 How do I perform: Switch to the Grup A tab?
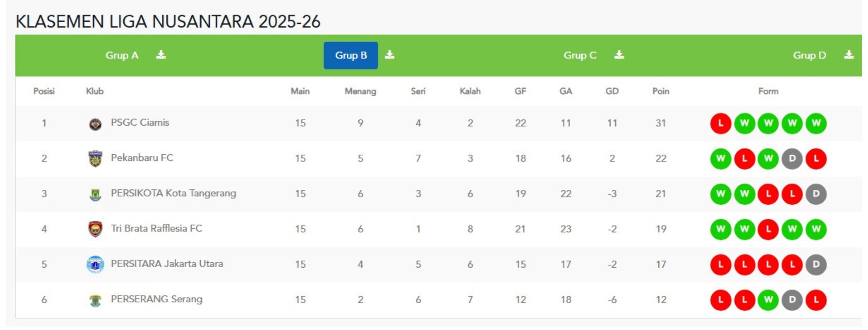click(122, 55)
